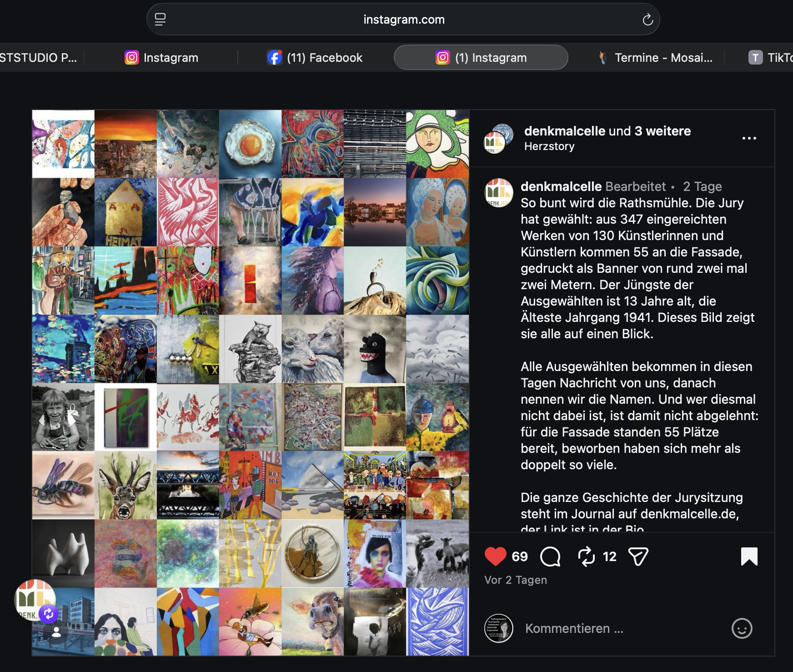The image size is (793, 672).
Task: View the 69 likes count
Action: pyautogui.click(x=519, y=557)
